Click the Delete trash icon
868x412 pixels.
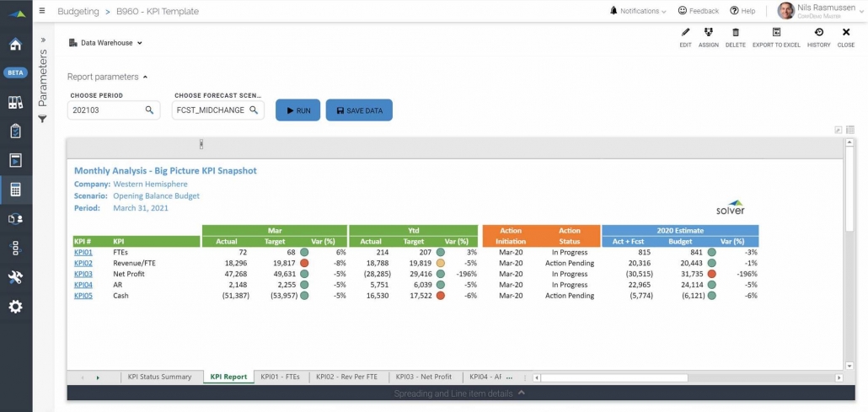point(736,33)
